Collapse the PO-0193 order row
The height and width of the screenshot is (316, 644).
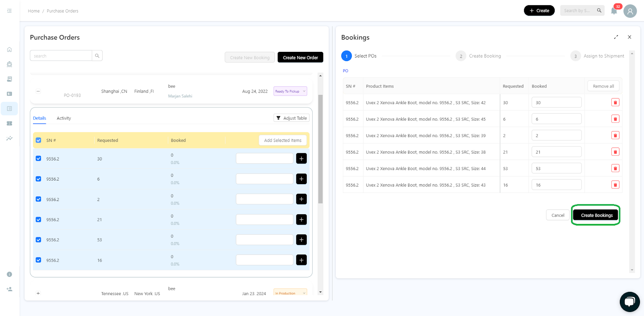pyautogui.click(x=38, y=91)
